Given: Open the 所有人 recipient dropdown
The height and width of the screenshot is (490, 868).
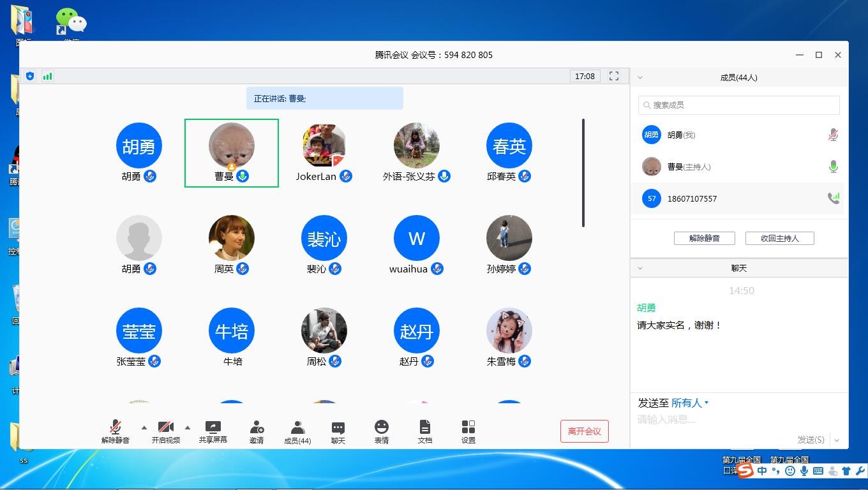Looking at the screenshot, I should [x=690, y=403].
